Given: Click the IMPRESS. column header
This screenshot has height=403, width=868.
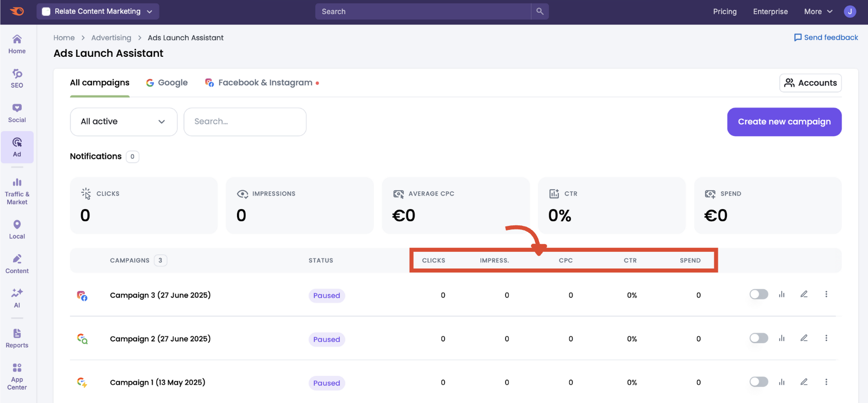Looking at the screenshot, I should (494, 260).
